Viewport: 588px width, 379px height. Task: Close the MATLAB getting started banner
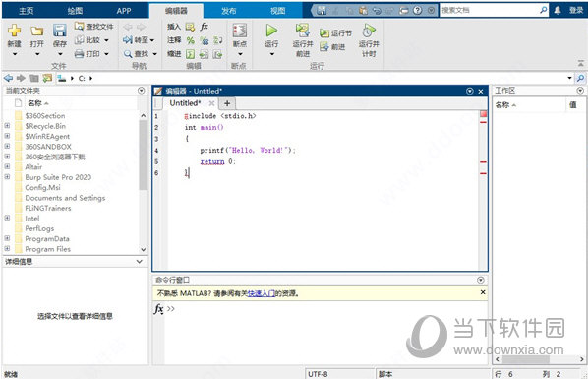(x=483, y=292)
